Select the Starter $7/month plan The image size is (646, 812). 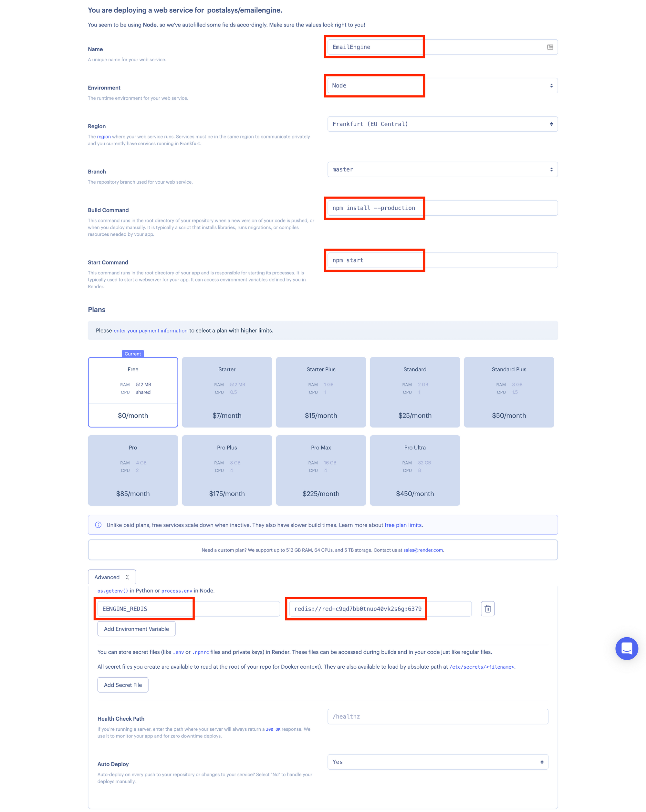pos(227,392)
